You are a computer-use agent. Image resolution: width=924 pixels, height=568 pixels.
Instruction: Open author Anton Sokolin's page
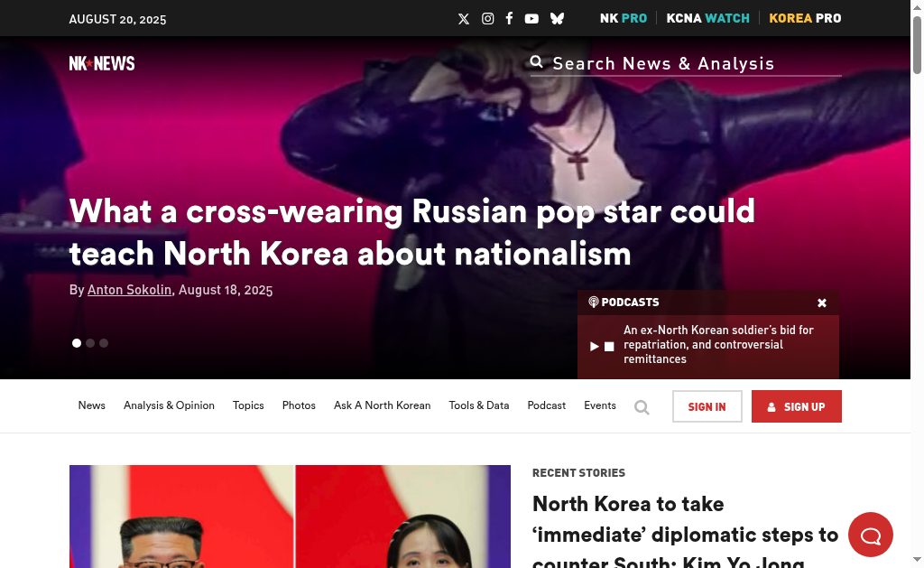(x=129, y=290)
